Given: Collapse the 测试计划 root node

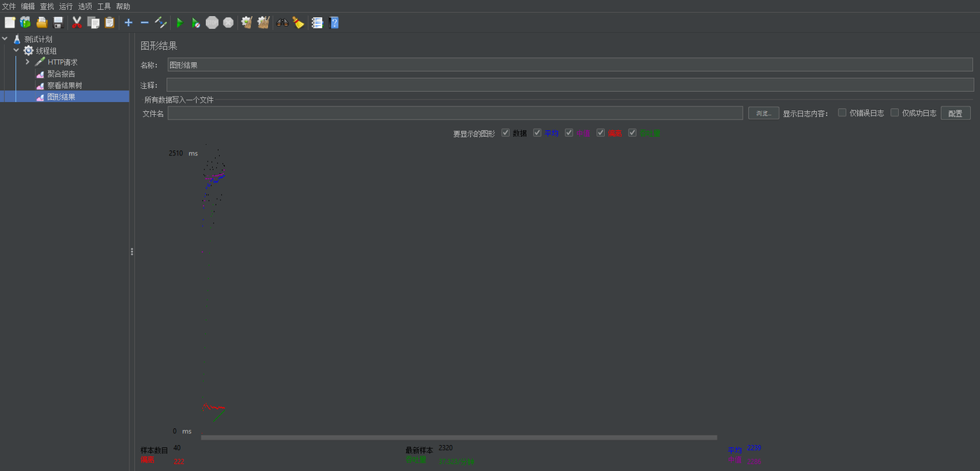Looking at the screenshot, I should click(x=5, y=39).
